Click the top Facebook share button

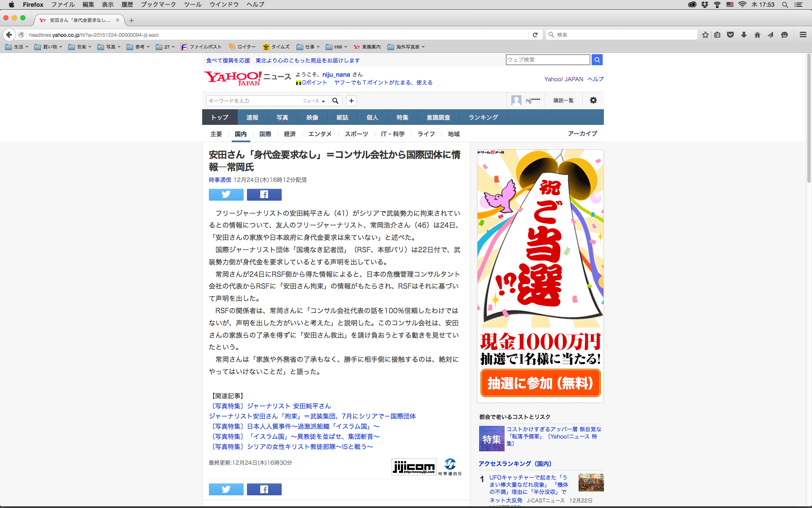tap(264, 194)
